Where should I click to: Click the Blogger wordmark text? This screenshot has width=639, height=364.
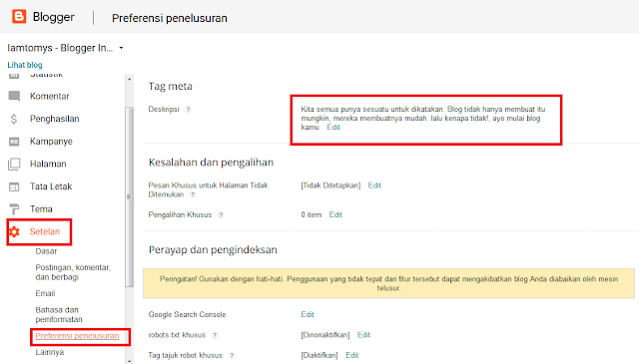click(53, 17)
